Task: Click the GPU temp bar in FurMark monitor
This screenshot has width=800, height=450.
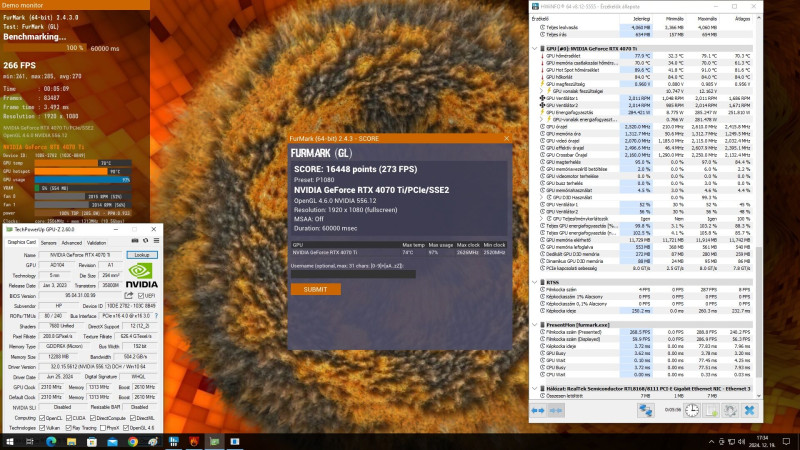Action: click(83, 163)
